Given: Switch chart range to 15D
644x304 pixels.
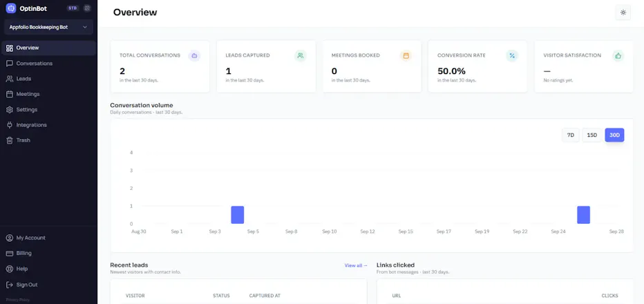Looking at the screenshot, I should [592, 135].
